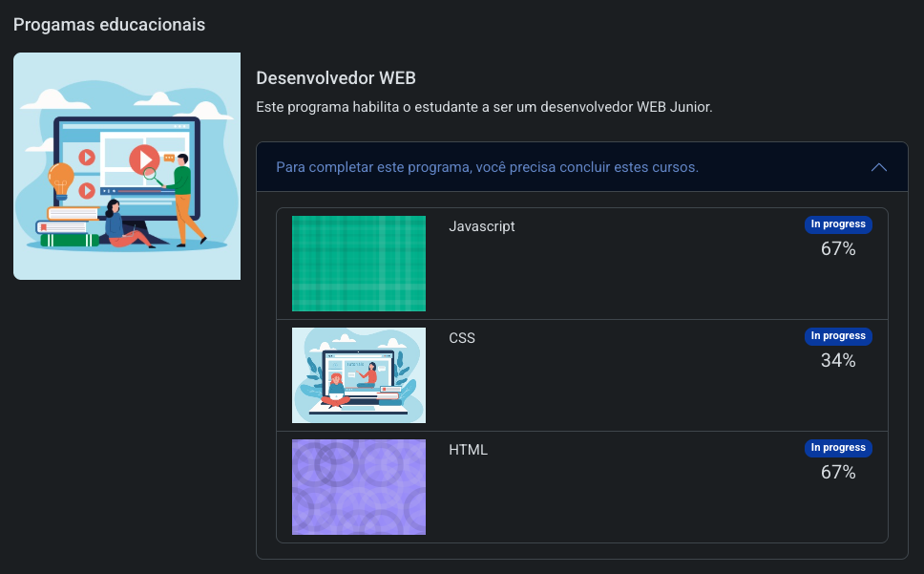Click the In progress badge for CSS
The width and height of the screenshot is (924, 574).
point(838,335)
